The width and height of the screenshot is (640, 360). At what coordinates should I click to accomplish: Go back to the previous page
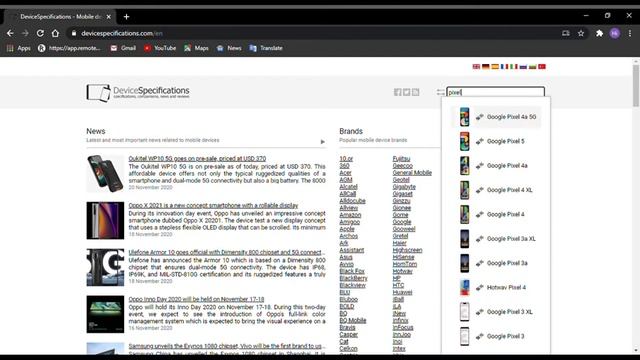pos(10,33)
